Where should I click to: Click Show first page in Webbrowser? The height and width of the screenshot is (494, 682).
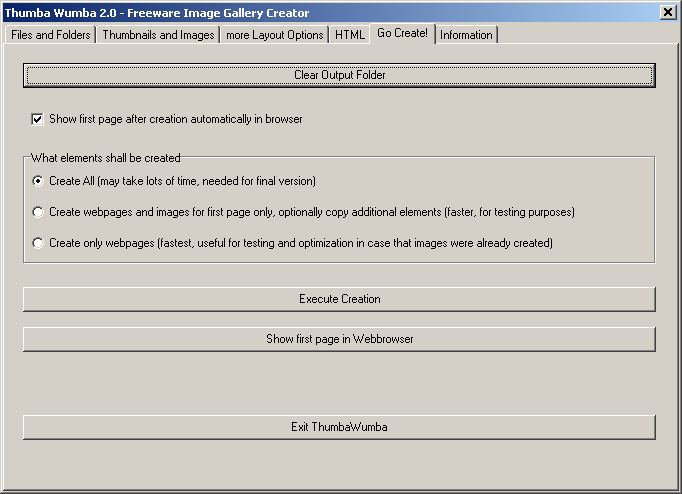pyautogui.click(x=339, y=339)
